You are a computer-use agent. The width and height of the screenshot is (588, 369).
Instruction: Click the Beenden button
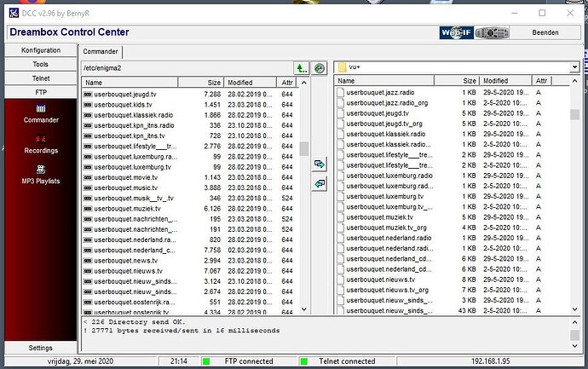pyautogui.click(x=545, y=32)
